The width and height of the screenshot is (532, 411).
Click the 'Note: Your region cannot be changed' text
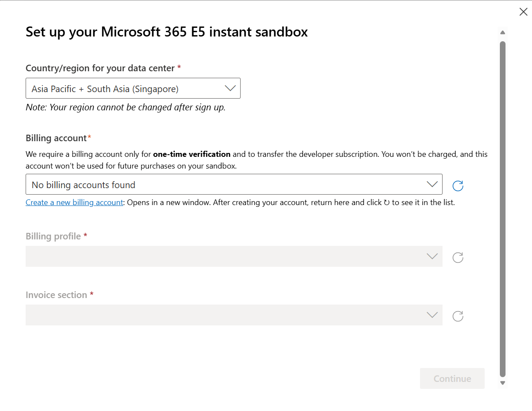pos(126,107)
